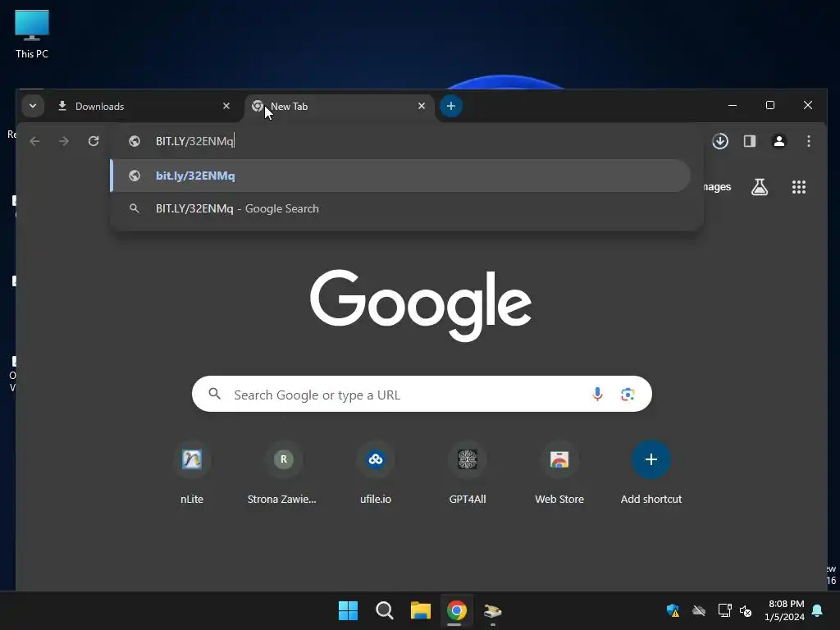The height and width of the screenshot is (630, 840).
Task: Click the OneDrive tray icon
Action: 699,610
